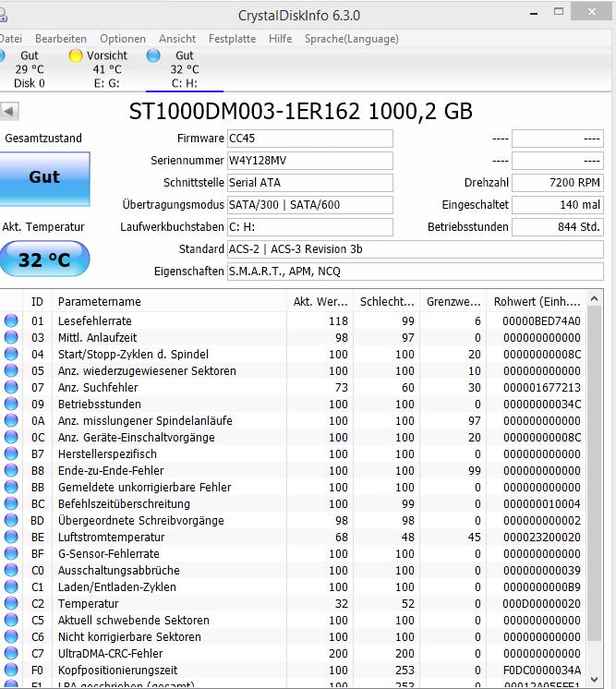Click the Gut overall health status button
616x689 pixels.
[x=44, y=178]
